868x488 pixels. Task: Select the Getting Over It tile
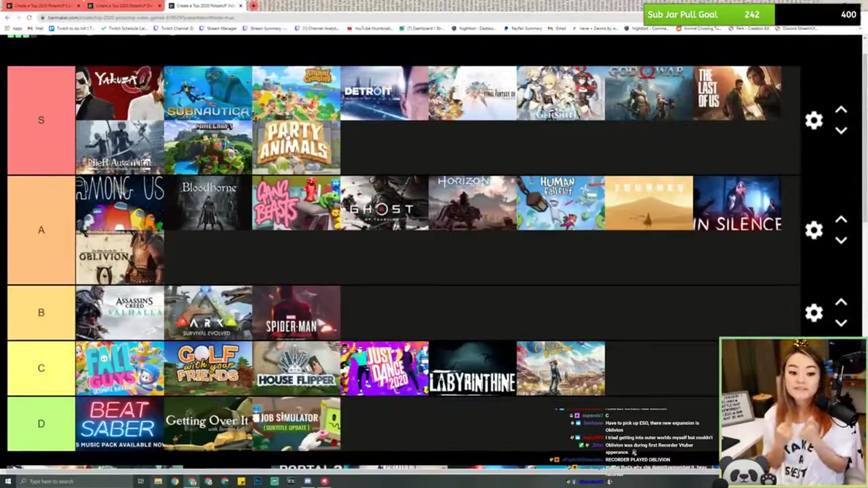208,424
